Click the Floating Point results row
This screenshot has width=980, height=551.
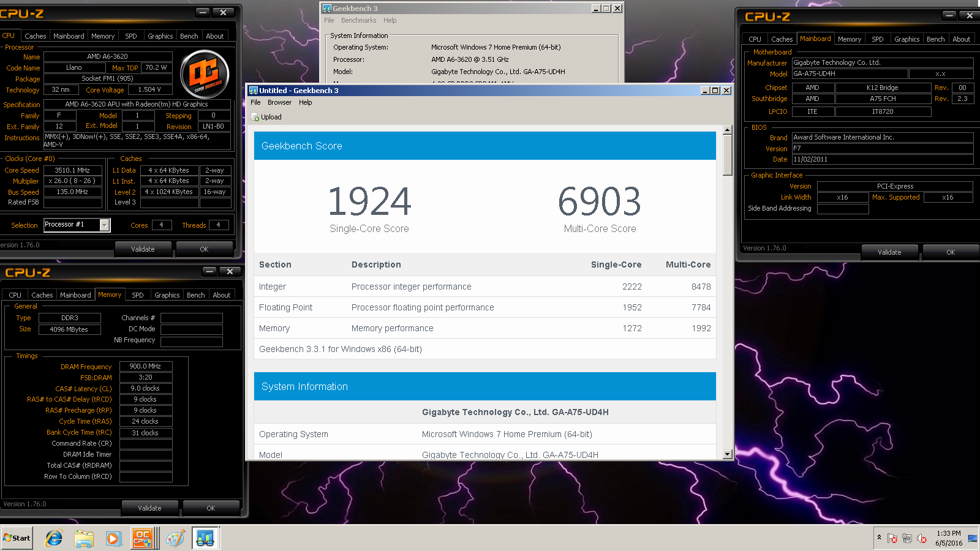coord(485,307)
